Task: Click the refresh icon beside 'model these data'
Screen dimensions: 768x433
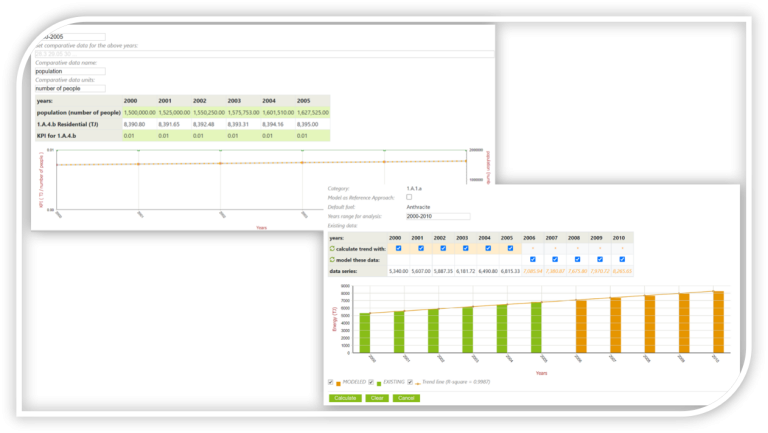Action: point(332,259)
